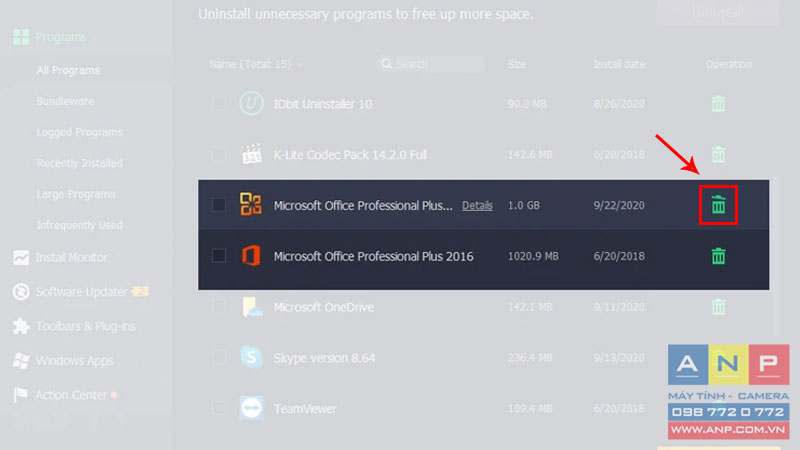Click trash icon for Microsoft Office Professional Plus 2016
This screenshot has width=800, height=450.
pyautogui.click(x=718, y=256)
